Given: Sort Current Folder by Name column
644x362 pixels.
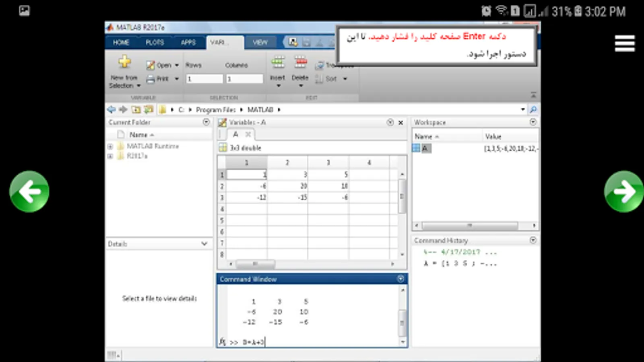Looking at the screenshot, I should [x=142, y=135].
